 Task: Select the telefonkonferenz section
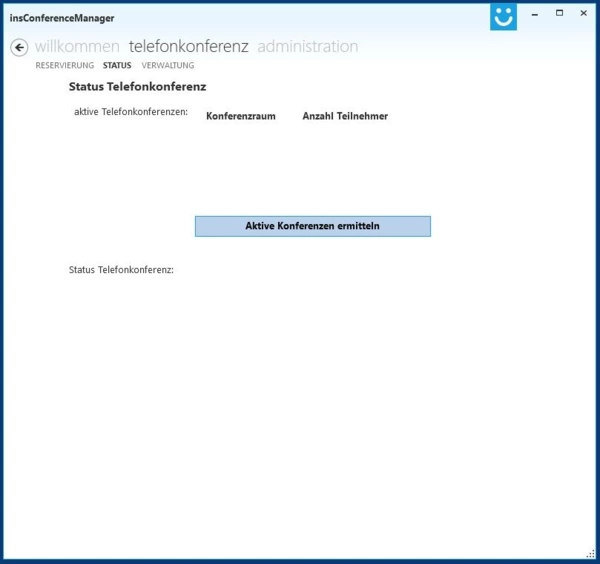pyautogui.click(x=188, y=46)
